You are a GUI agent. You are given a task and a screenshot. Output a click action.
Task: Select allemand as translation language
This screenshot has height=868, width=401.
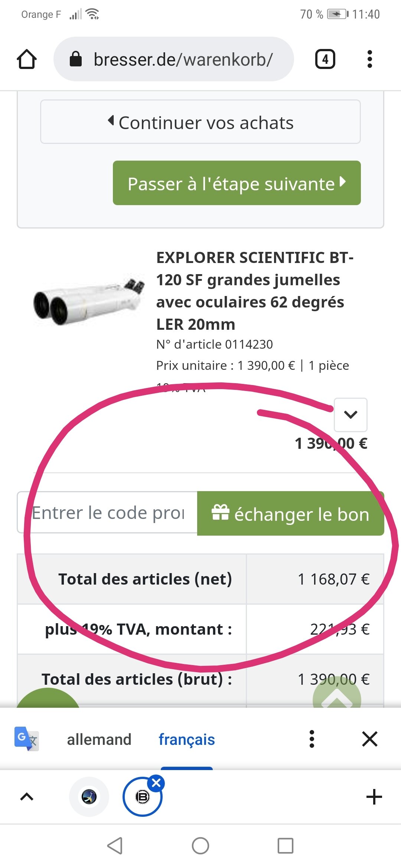(x=99, y=739)
